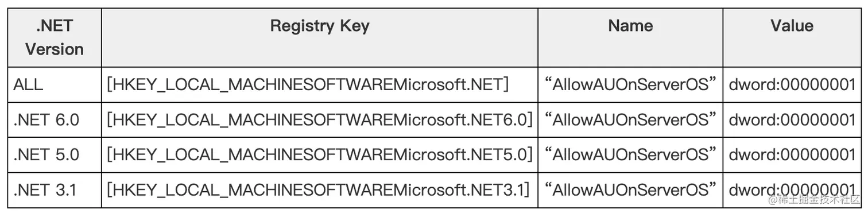Click the registry key ending in NET5.0]

[320, 155]
